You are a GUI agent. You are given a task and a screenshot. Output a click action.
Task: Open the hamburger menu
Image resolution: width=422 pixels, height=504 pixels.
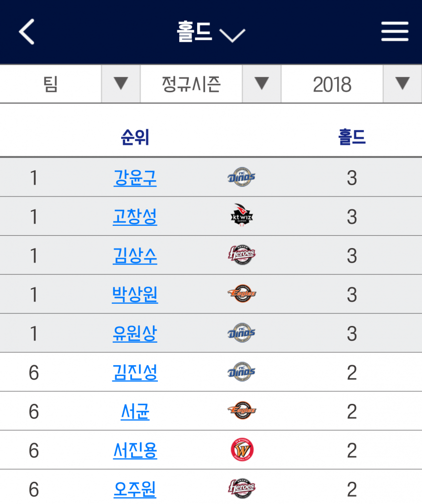coord(395,32)
